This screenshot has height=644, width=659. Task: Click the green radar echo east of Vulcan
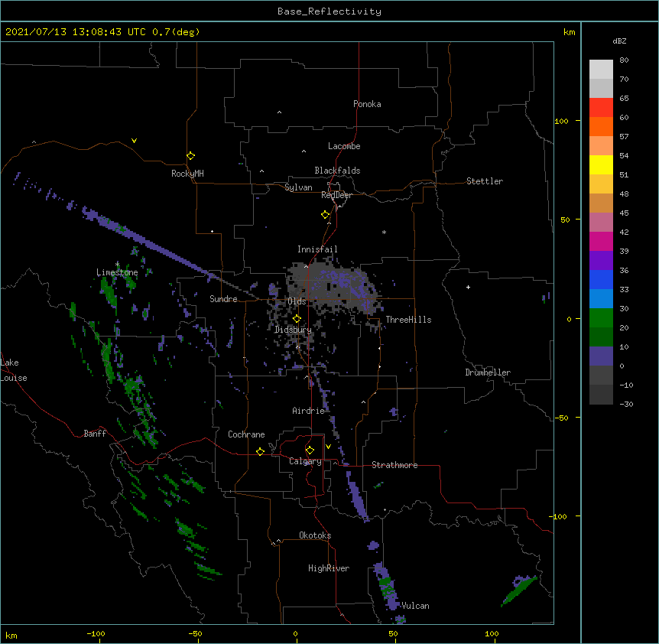(x=519, y=591)
